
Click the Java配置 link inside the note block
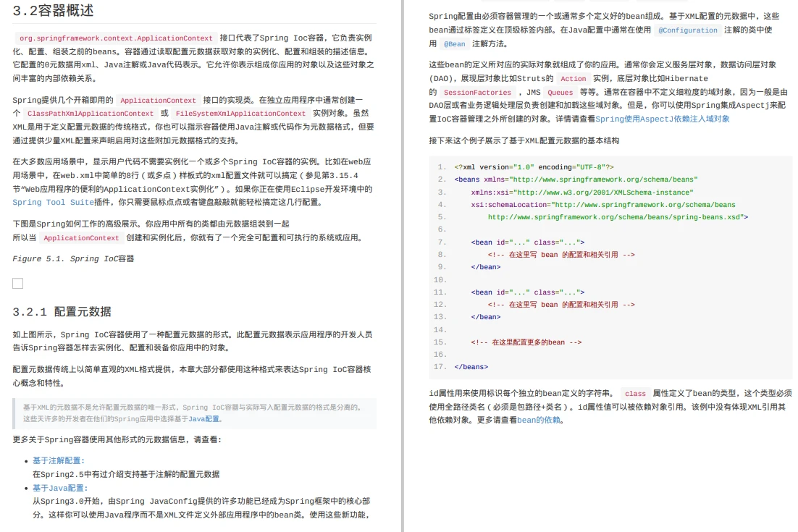point(203,419)
